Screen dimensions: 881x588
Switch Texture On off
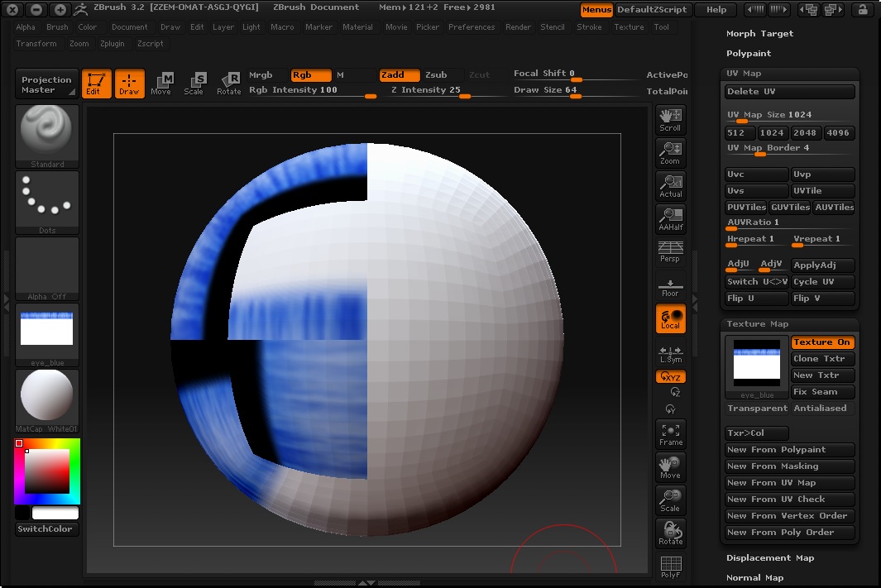coord(822,342)
